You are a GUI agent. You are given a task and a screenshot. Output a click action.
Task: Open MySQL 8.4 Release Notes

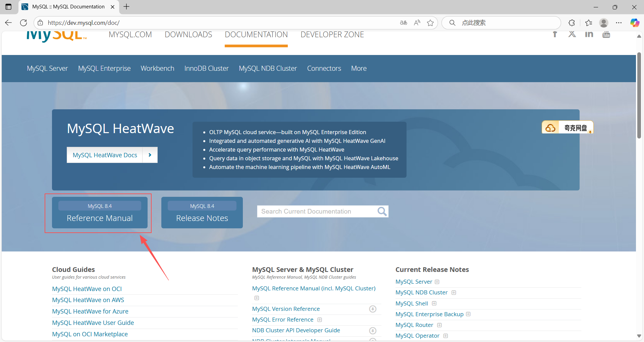pos(202,213)
